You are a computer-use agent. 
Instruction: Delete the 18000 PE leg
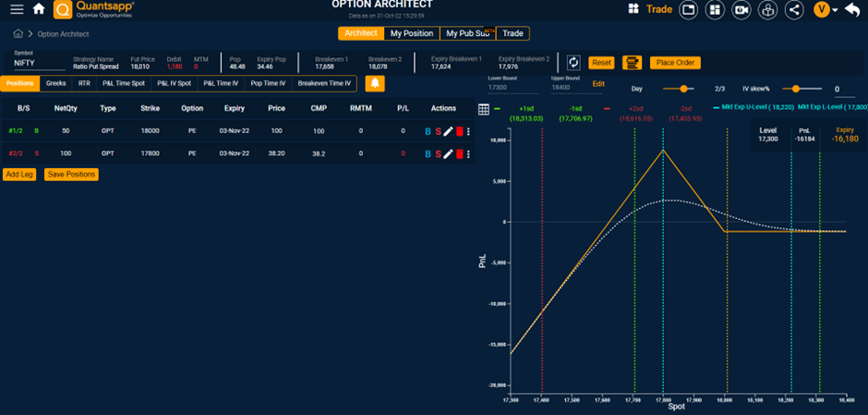pyautogui.click(x=459, y=131)
